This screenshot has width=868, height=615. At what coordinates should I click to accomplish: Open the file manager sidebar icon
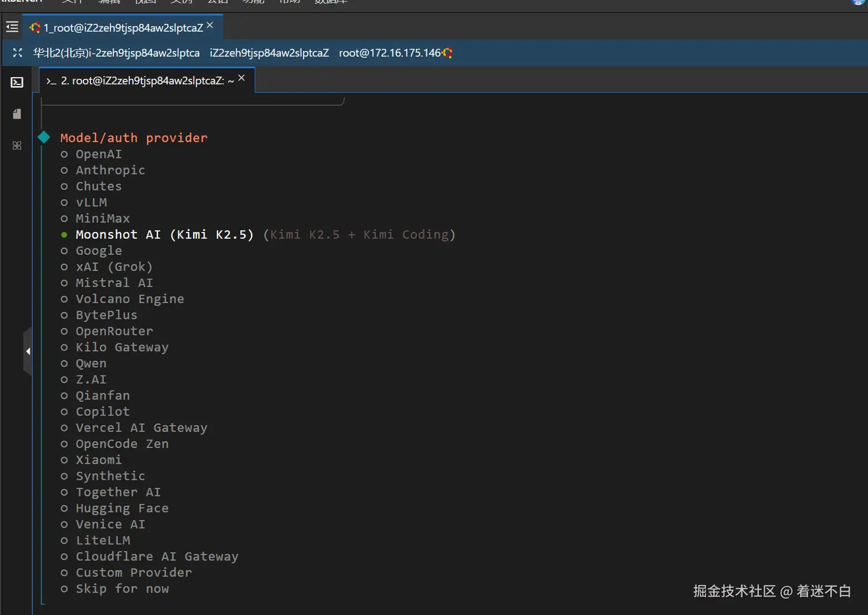[x=17, y=114]
